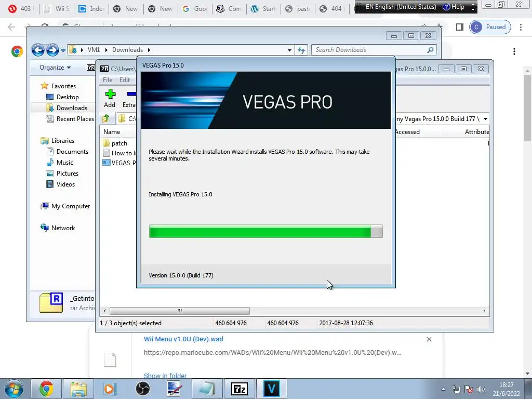Click the Name column header in 7-Zip
Screen dimensions: 532x399
tap(112, 131)
